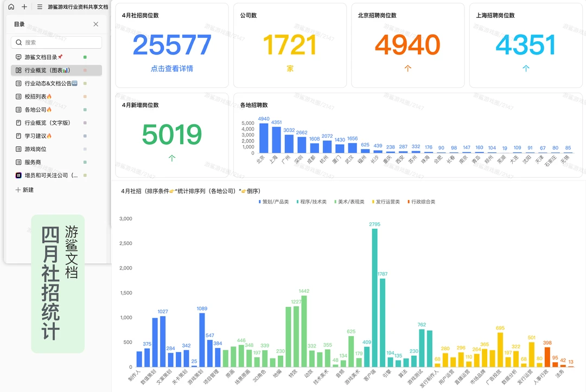Click the 398 orange bar in 4月社招 chart

[x=547, y=357]
